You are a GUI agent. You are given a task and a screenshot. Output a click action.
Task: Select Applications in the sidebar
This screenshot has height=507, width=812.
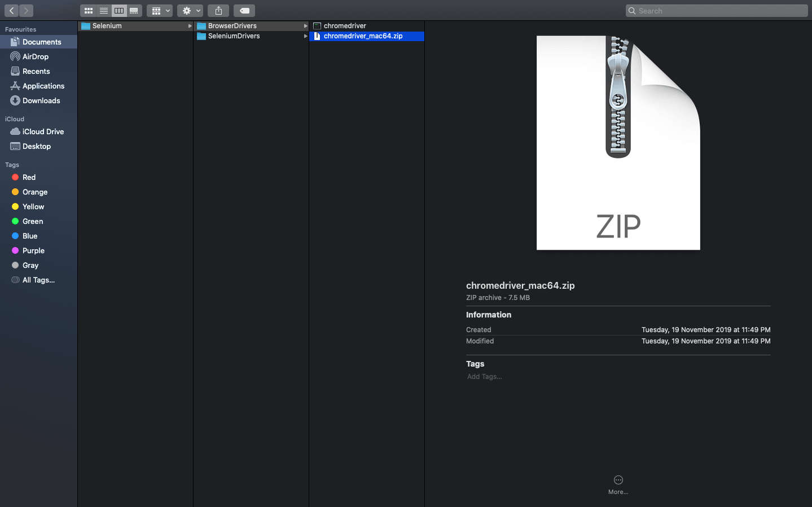[x=43, y=86]
